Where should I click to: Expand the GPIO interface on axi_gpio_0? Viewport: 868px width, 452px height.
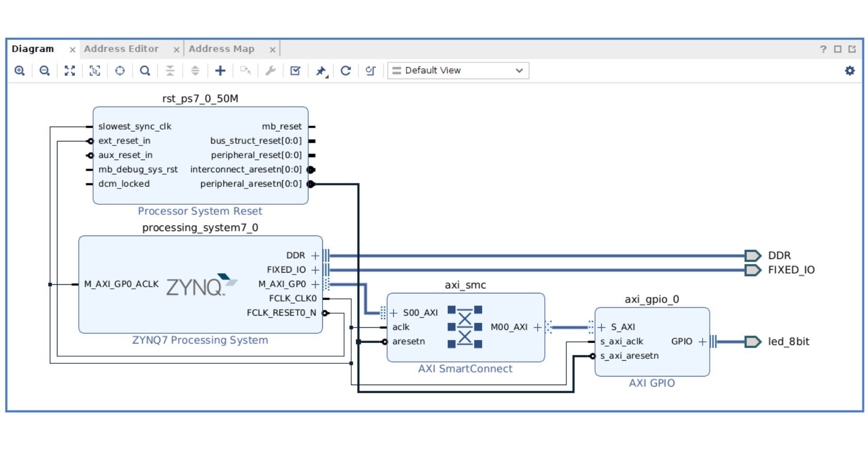[702, 342]
